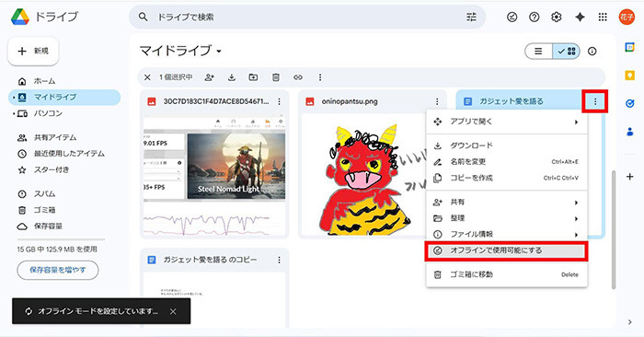Select マイドライブ in sidebar
The height and width of the screenshot is (337, 644).
coord(64,98)
